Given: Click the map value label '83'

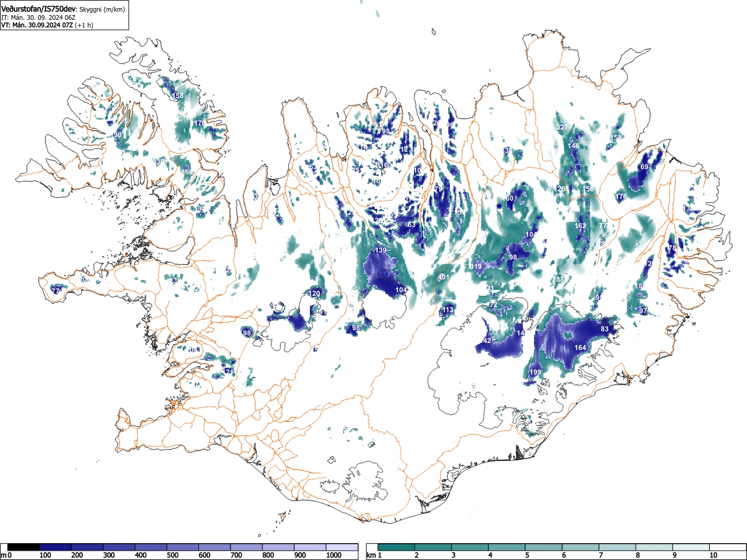Looking at the screenshot, I should [x=605, y=329].
